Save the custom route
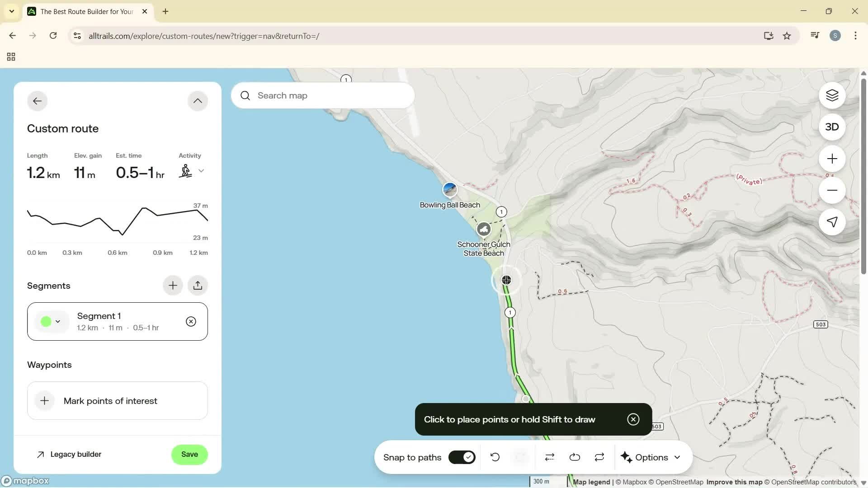Screen dimensions: 868x488 coord(189,454)
